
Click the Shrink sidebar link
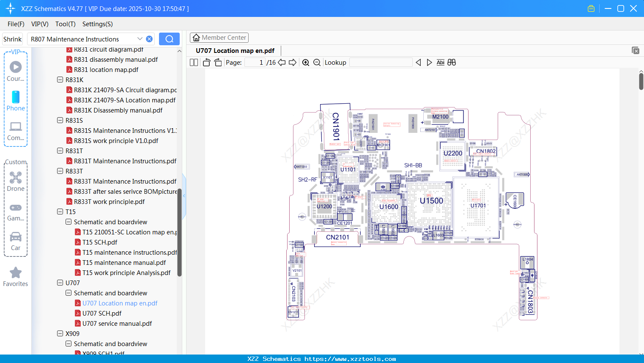(12, 38)
